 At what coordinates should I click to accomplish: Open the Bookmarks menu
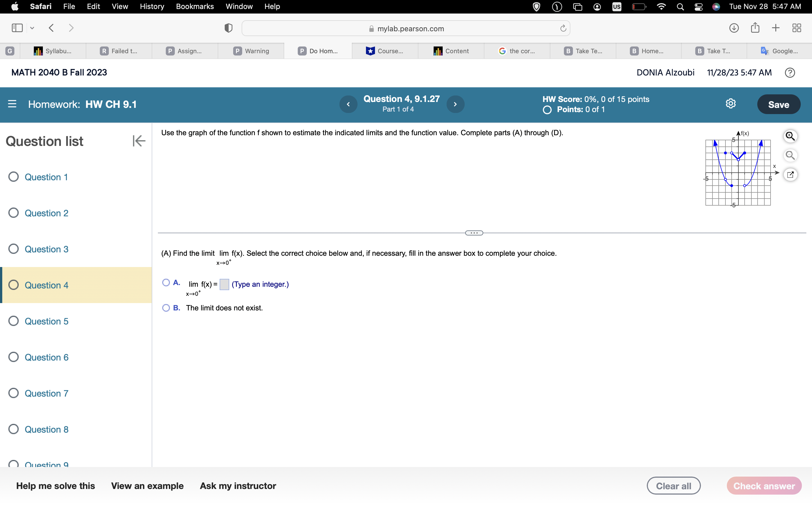click(195, 6)
